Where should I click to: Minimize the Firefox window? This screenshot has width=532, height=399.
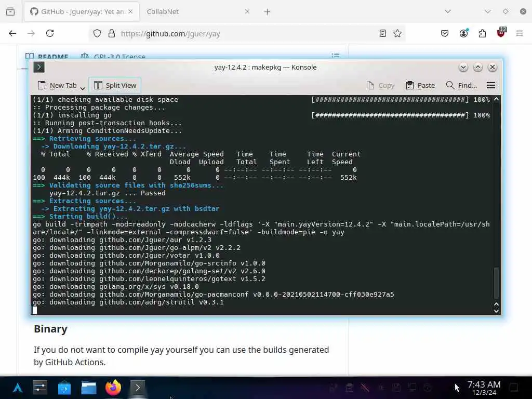coord(488,11)
